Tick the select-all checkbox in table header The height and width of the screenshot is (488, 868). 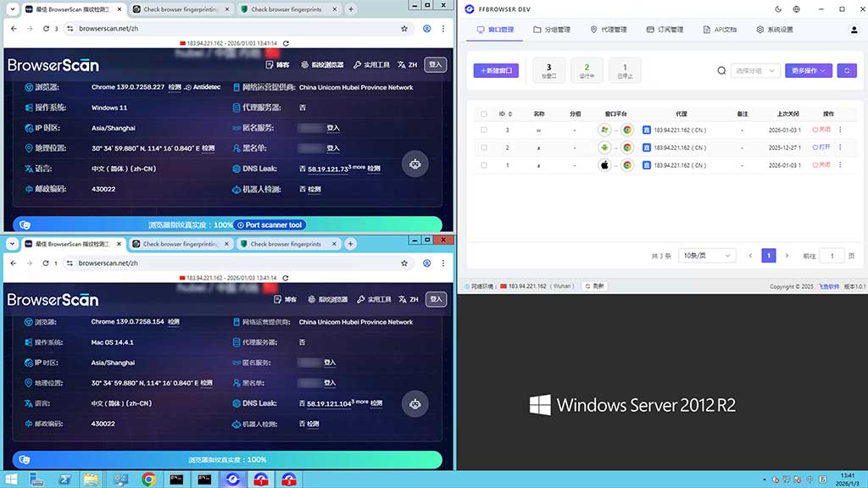click(484, 114)
